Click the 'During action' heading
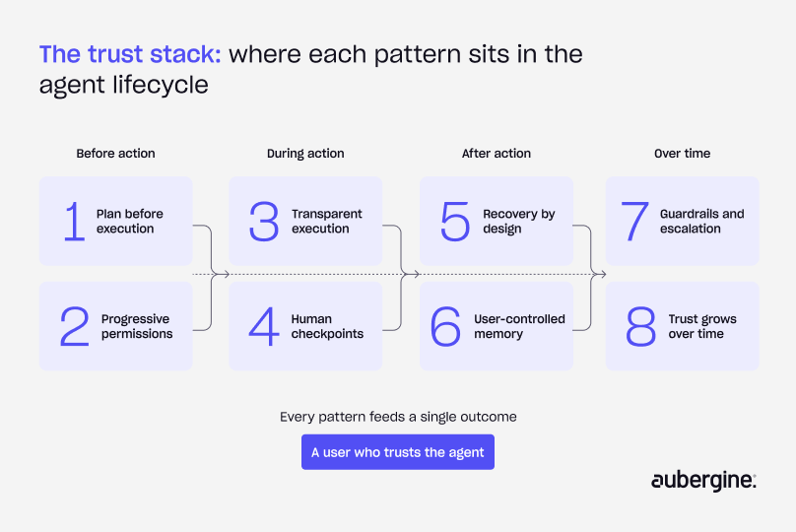The height and width of the screenshot is (532, 796). [305, 154]
